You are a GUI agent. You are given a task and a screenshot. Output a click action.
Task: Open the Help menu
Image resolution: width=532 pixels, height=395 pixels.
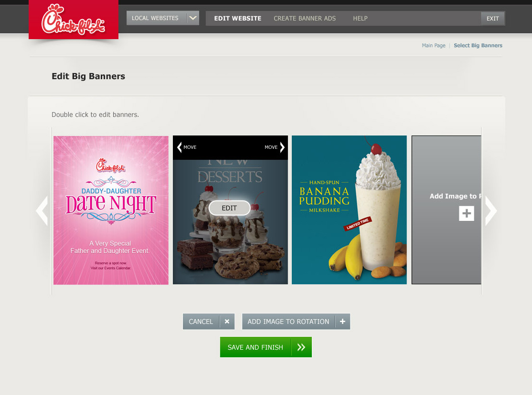pyautogui.click(x=360, y=18)
